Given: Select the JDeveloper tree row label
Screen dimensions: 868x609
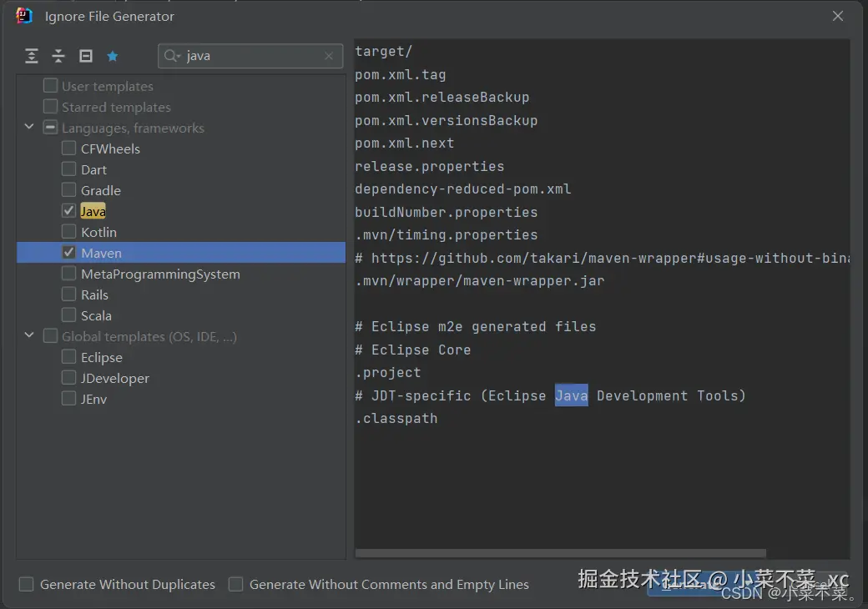Looking at the screenshot, I should (115, 379).
